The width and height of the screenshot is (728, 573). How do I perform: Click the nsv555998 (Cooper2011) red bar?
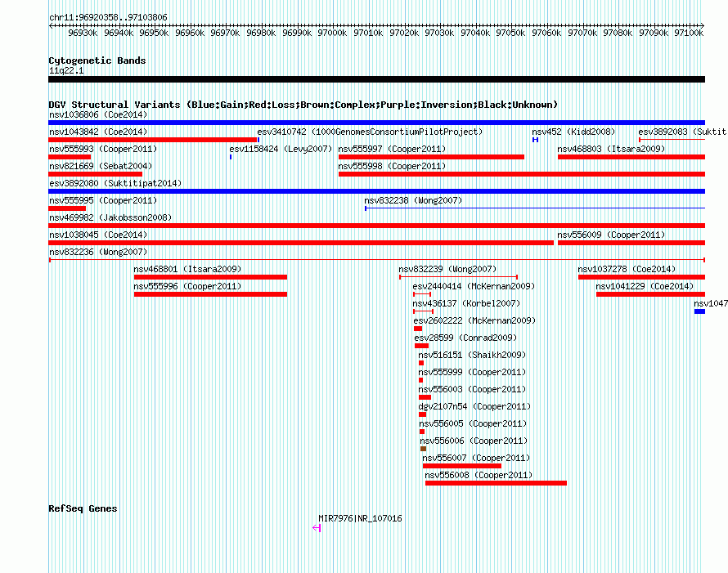[522, 174]
